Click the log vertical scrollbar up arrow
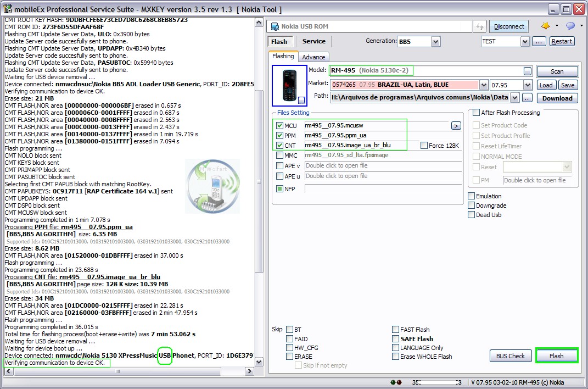588x389 pixels. point(259,23)
